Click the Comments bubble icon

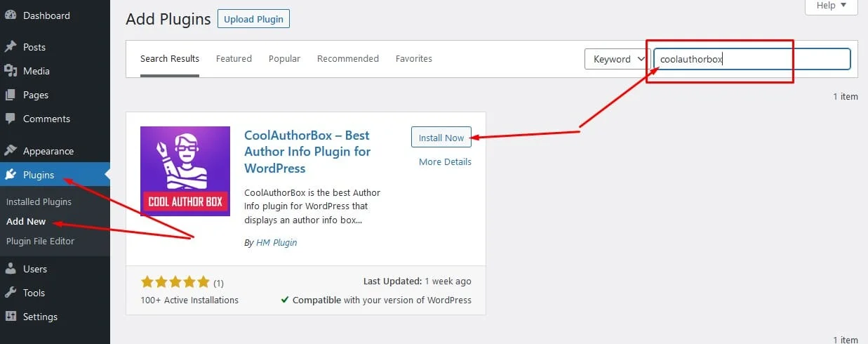pyautogui.click(x=11, y=119)
